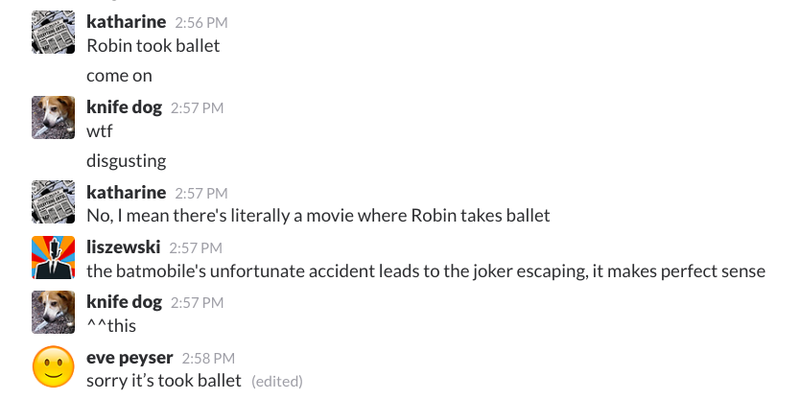This screenshot has height=399, width=800.
Task: Open knife dog's avatar beside 'wtf'
Action: point(53,117)
